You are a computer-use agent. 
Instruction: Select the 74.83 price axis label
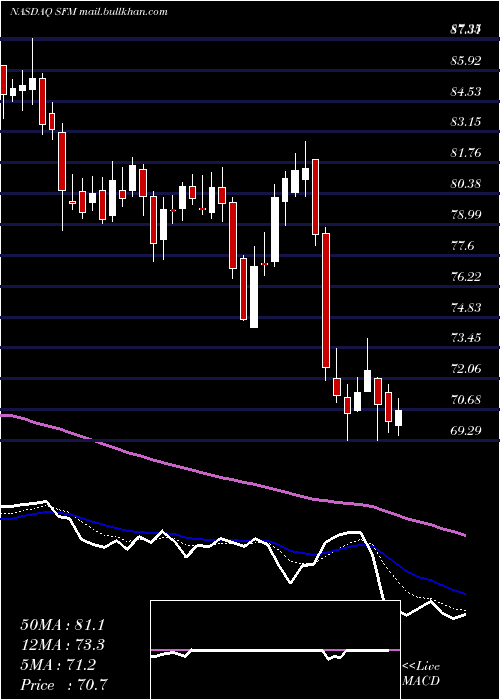pyautogui.click(x=466, y=308)
